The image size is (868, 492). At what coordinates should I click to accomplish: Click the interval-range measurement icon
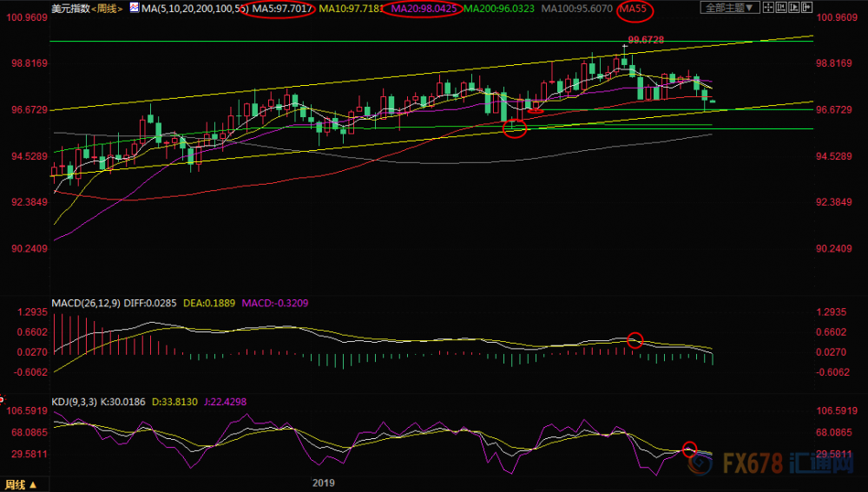tap(781, 8)
